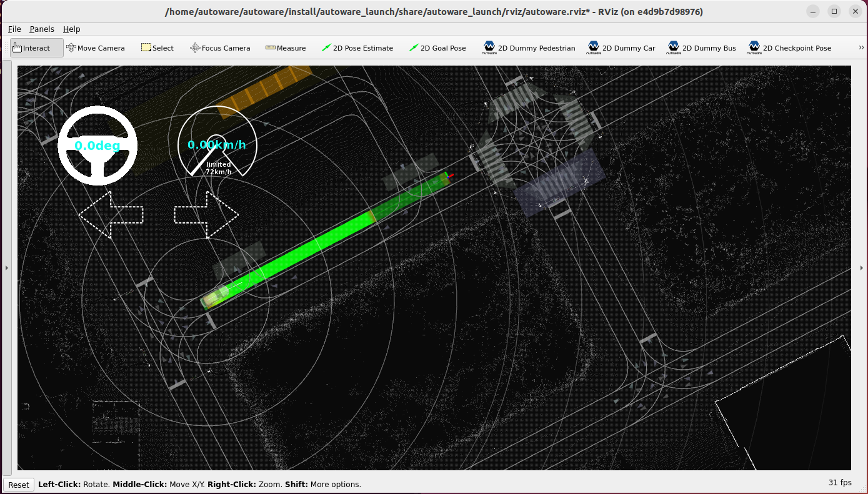Pick the 2D Goal Pose tool

click(x=437, y=47)
